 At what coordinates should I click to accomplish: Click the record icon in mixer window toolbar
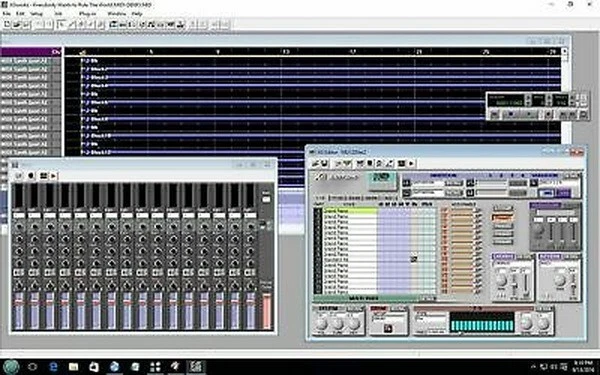tap(31, 176)
